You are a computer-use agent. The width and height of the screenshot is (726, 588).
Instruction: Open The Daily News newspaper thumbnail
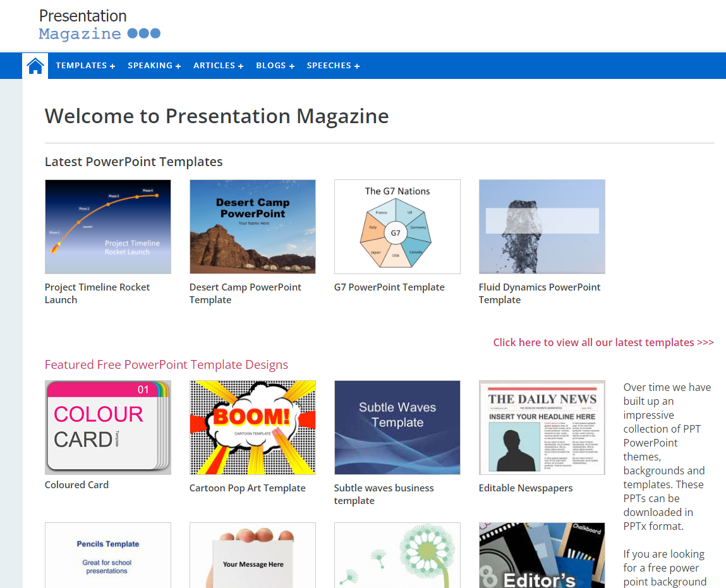[541, 428]
